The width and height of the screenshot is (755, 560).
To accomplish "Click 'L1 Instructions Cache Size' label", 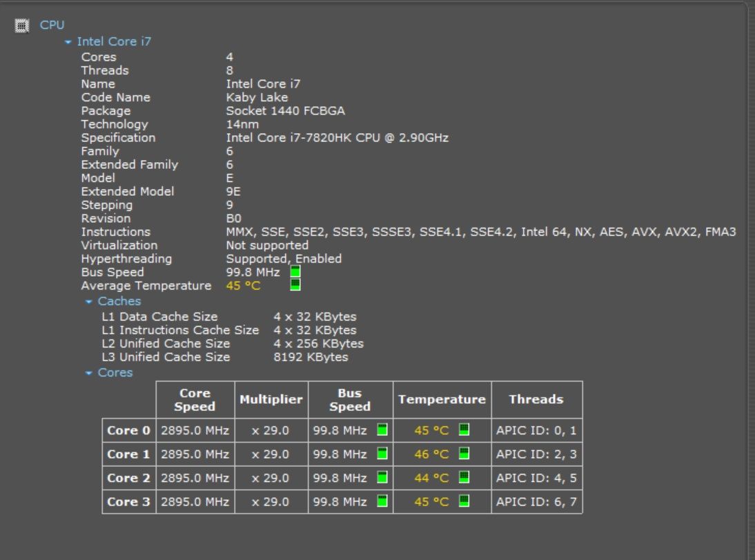I will coord(180,330).
